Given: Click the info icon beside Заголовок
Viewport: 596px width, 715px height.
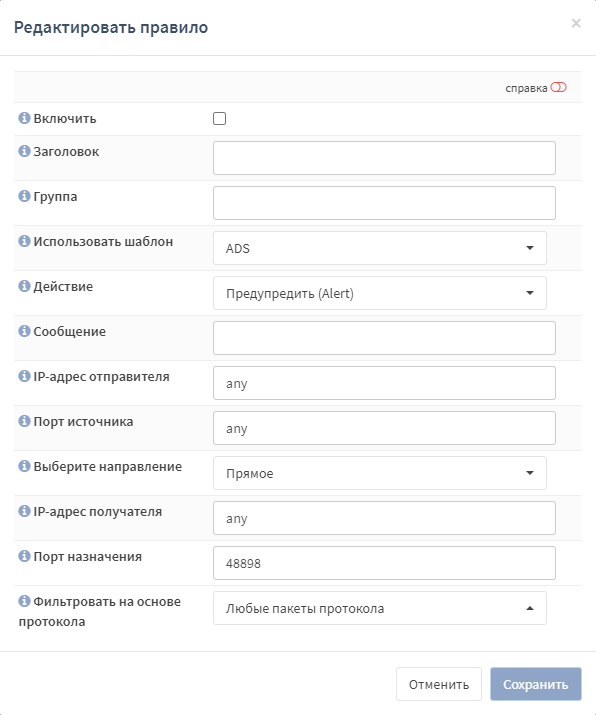Looking at the screenshot, I should (x=24, y=151).
